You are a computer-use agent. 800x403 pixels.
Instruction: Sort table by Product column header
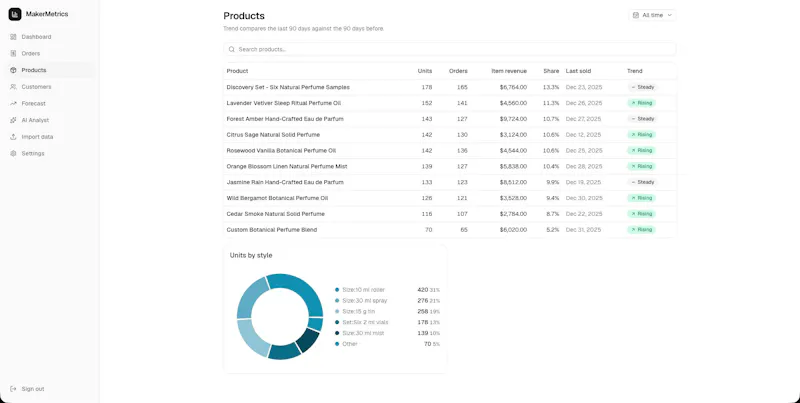237,71
